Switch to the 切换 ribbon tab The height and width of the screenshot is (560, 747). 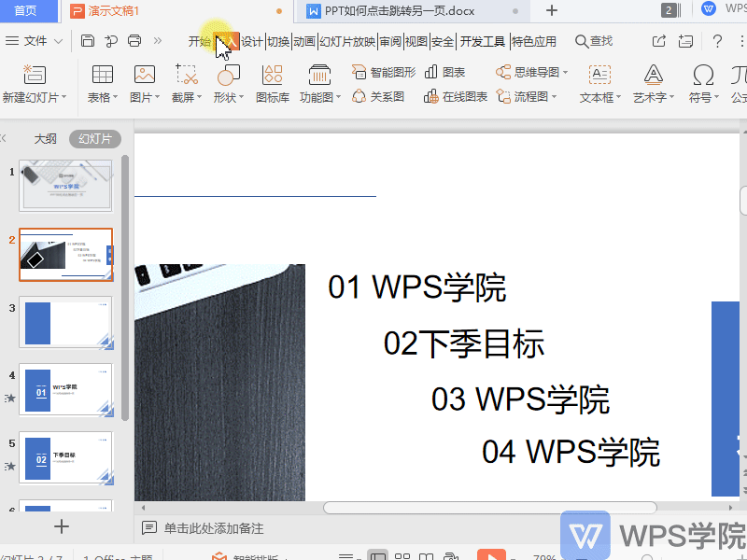click(278, 41)
